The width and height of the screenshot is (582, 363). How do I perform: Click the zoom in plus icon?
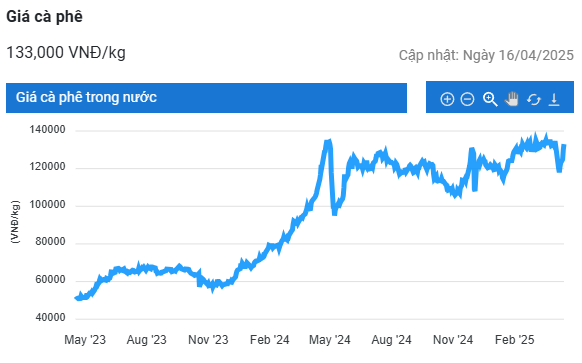pos(447,99)
